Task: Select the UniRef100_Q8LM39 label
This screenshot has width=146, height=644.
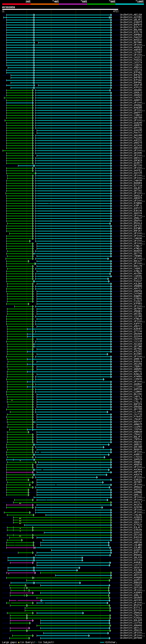Action: pos(131,557)
